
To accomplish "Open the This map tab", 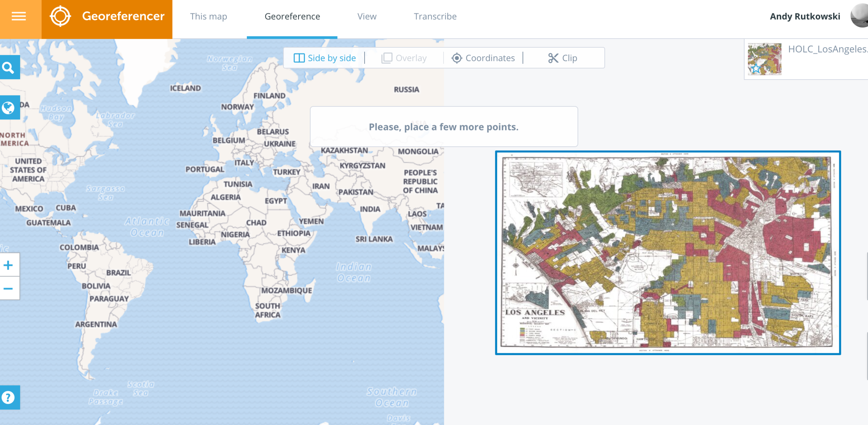I will point(208,16).
